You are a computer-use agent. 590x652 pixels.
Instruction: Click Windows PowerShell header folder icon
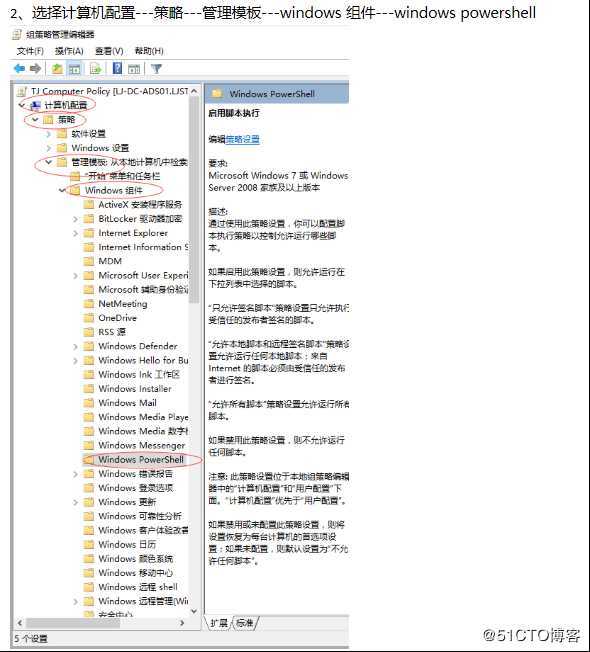click(x=217, y=94)
